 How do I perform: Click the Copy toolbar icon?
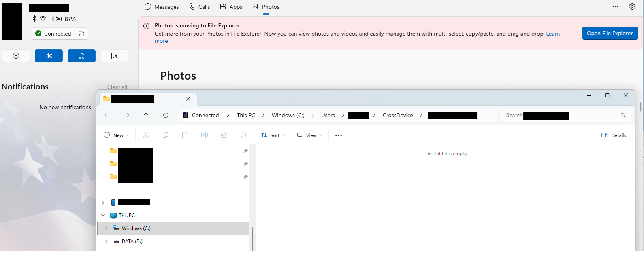pos(166,135)
